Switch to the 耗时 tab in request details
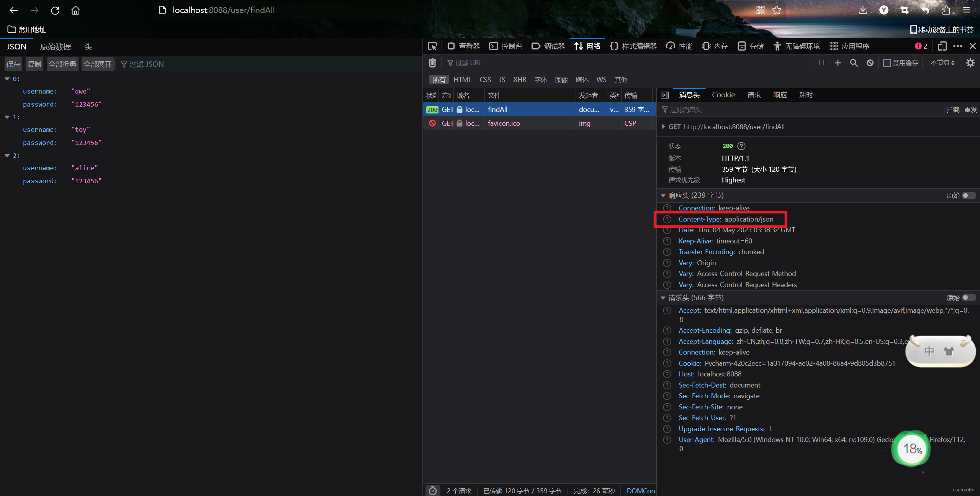980x496 pixels. [806, 95]
